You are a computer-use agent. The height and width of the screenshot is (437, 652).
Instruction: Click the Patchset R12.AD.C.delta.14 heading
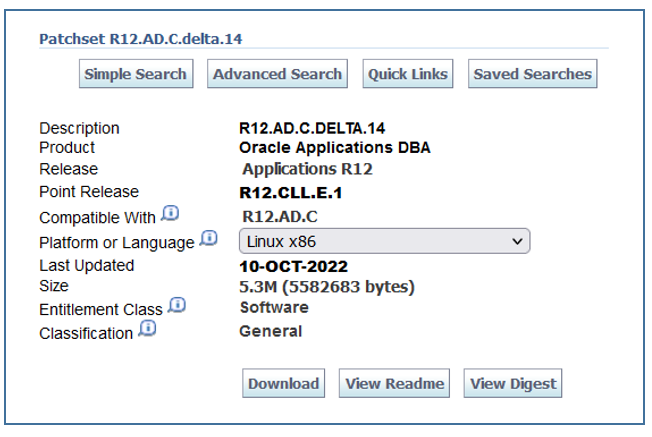point(141,39)
